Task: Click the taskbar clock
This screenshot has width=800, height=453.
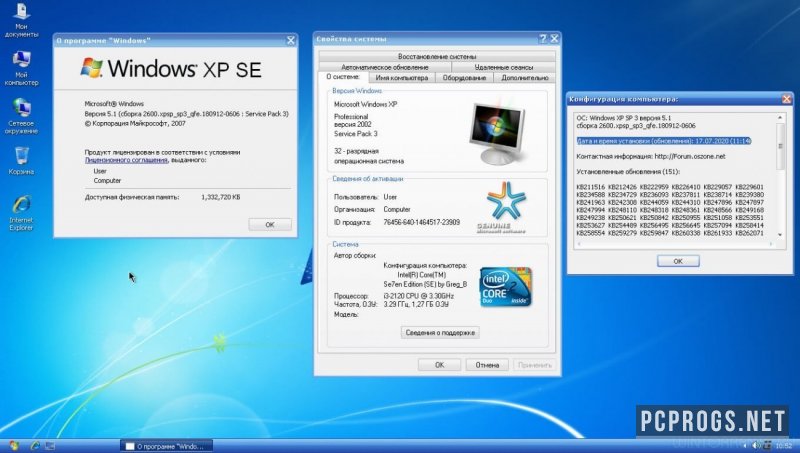Action: click(784, 446)
